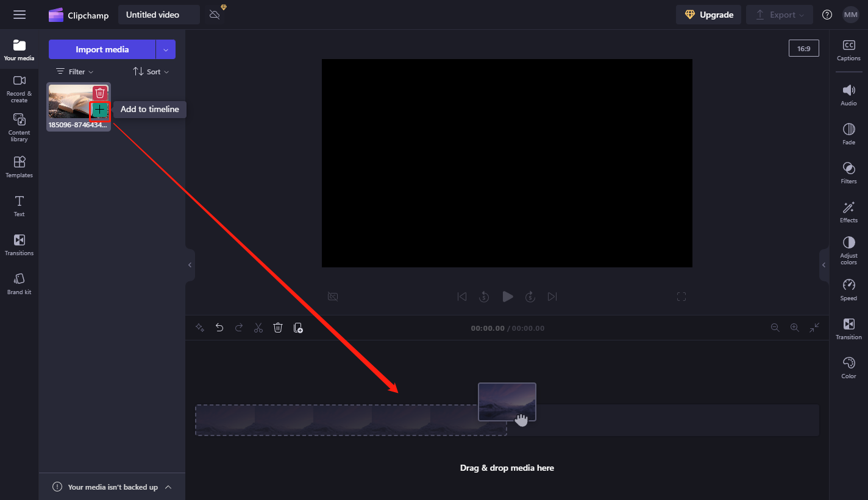Viewport: 868px width, 500px height.
Task: Open the help question mark icon
Action: (827, 15)
